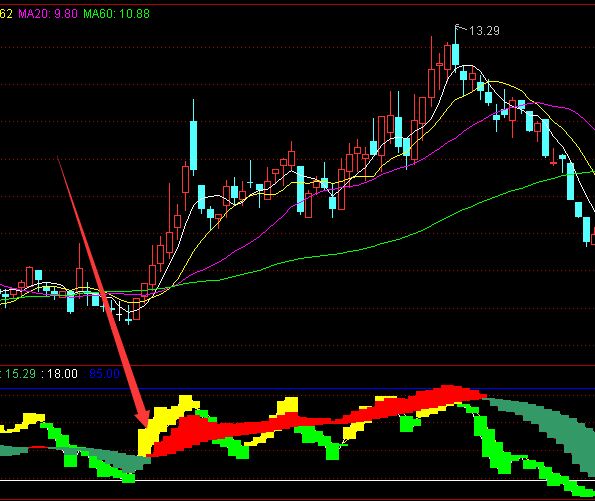Select the cyan candle at the 13.29 peak
The image size is (595, 501).
[x=455, y=54]
